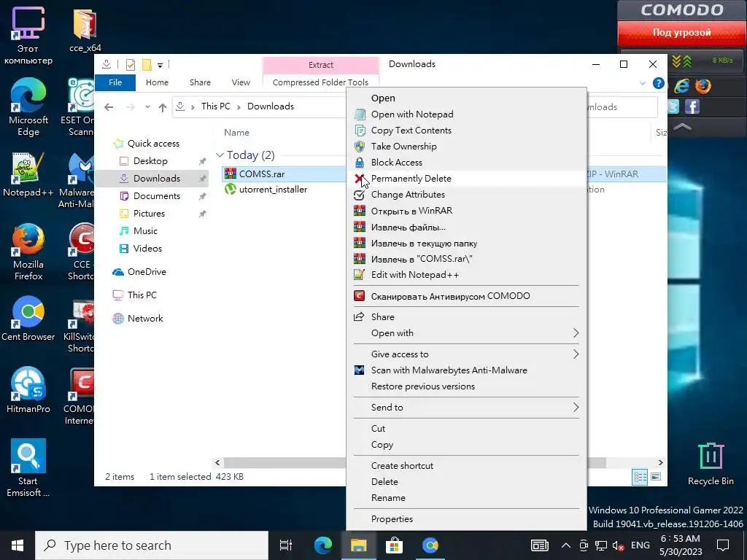Collapse the COMODO widget with up arrow
This screenshot has width=747, height=560.
(x=682, y=127)
